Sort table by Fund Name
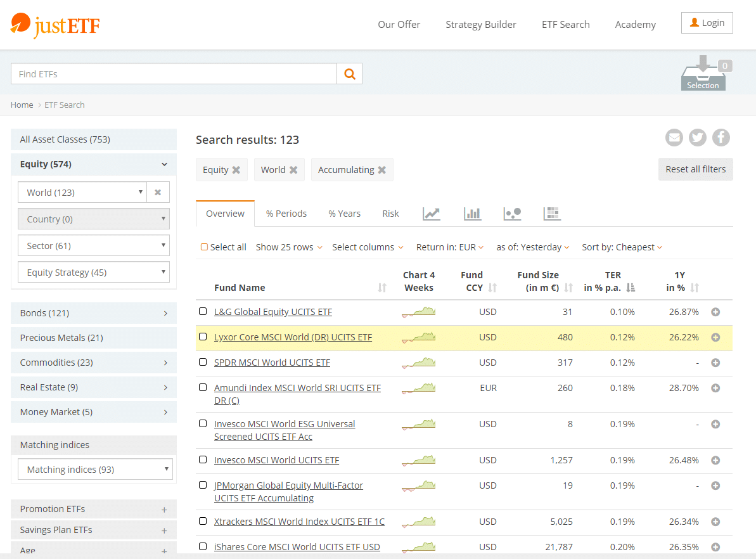Screen dimensions: 756x559 382,288
